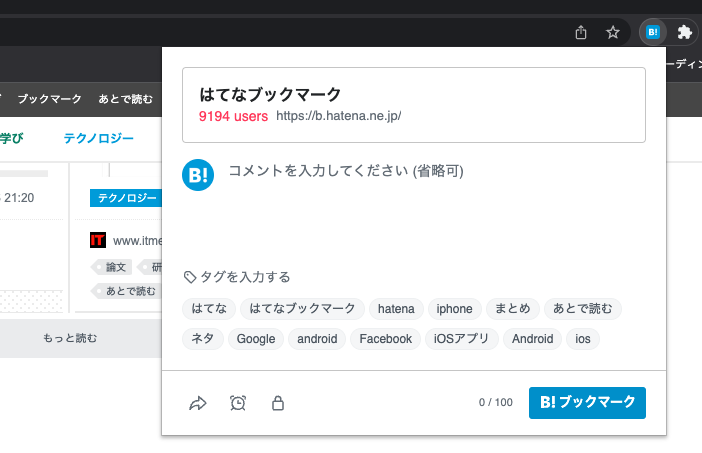The width and height of the screenshot is (702, 453).
Task: Click the blue B!ブックマーク save button
Action: tap(587, 403)
